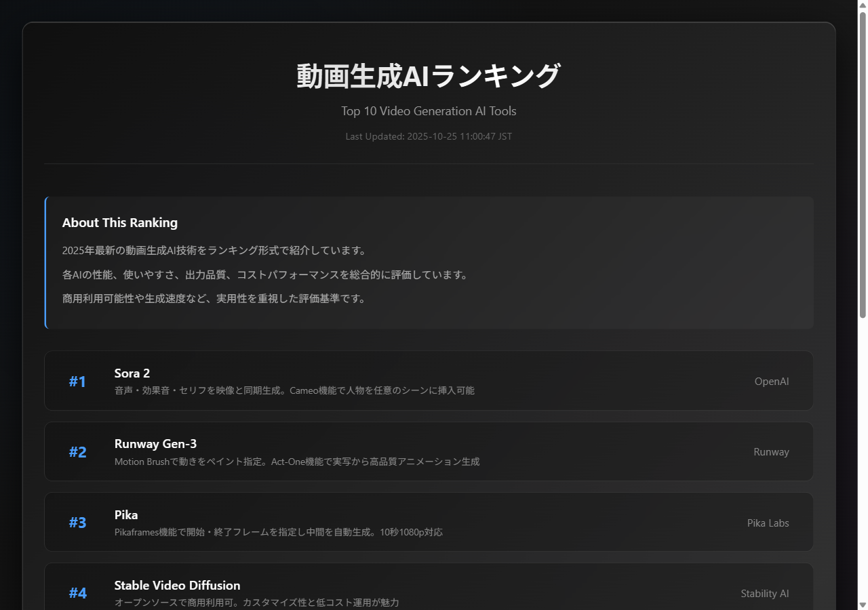Screen dimensions: 868x610
Task: Click the Stability AI company label
Action: (765, 593)
